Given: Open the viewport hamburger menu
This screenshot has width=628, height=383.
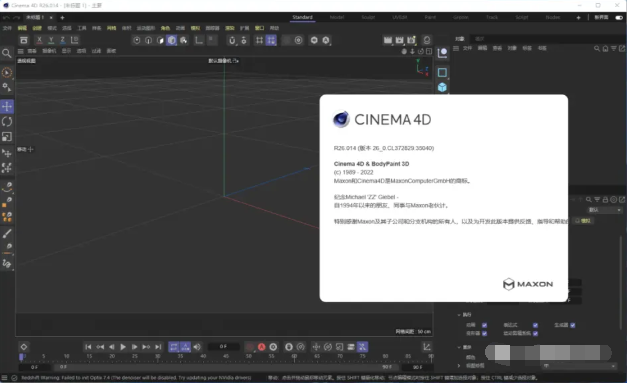Looking at the screenshot, I should point(20,51).
